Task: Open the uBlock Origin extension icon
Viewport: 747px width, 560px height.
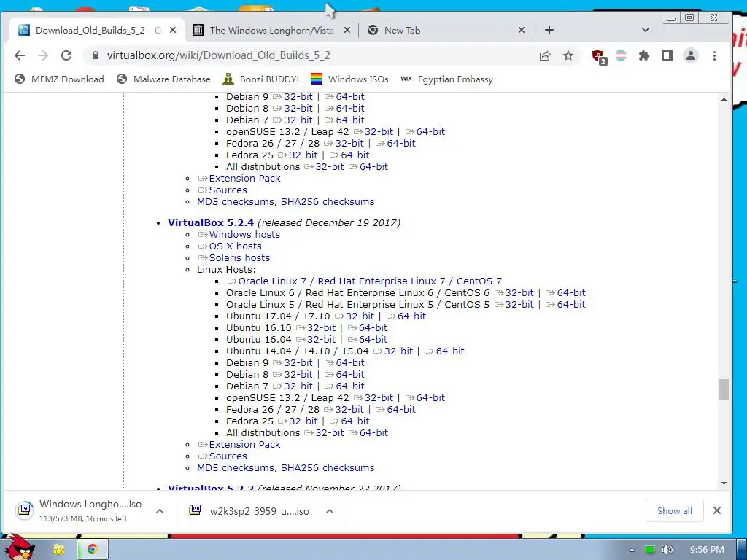Action: [599, 56]
